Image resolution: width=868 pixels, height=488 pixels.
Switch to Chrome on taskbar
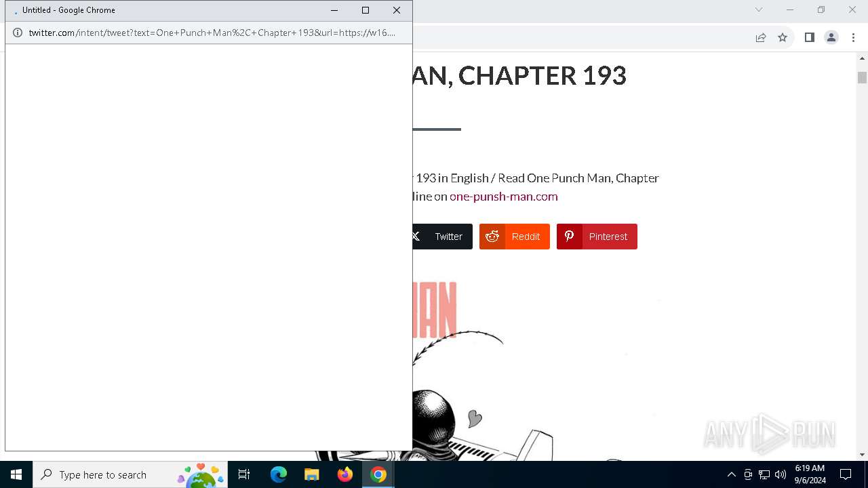378,474
